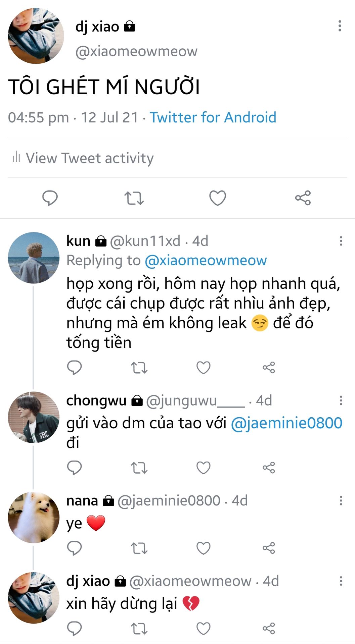The image size is (355, 644).
Task: Open more options on kun's reply
Action: 341,241
